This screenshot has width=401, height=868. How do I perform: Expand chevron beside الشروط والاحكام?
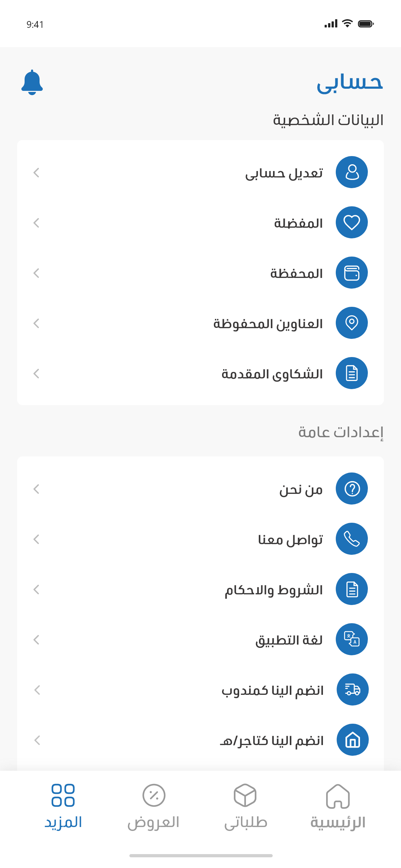click(x=36, y=590)
